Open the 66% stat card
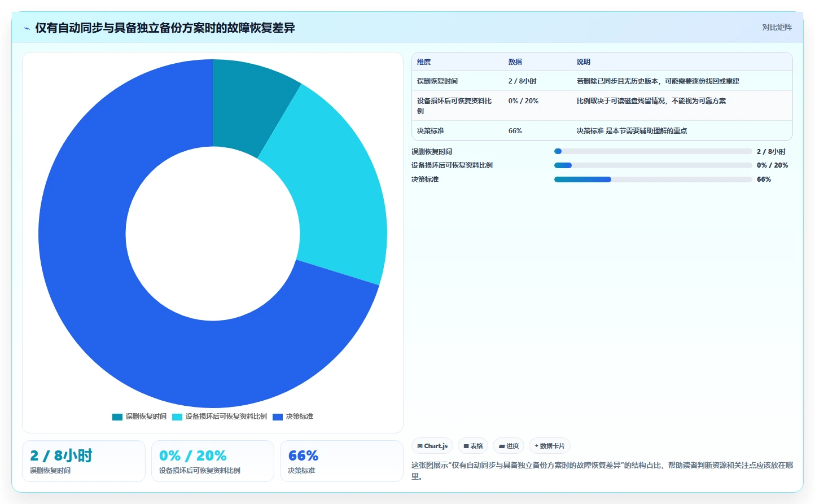The height and width of the screenshot is (504, 815). [341, 461]
